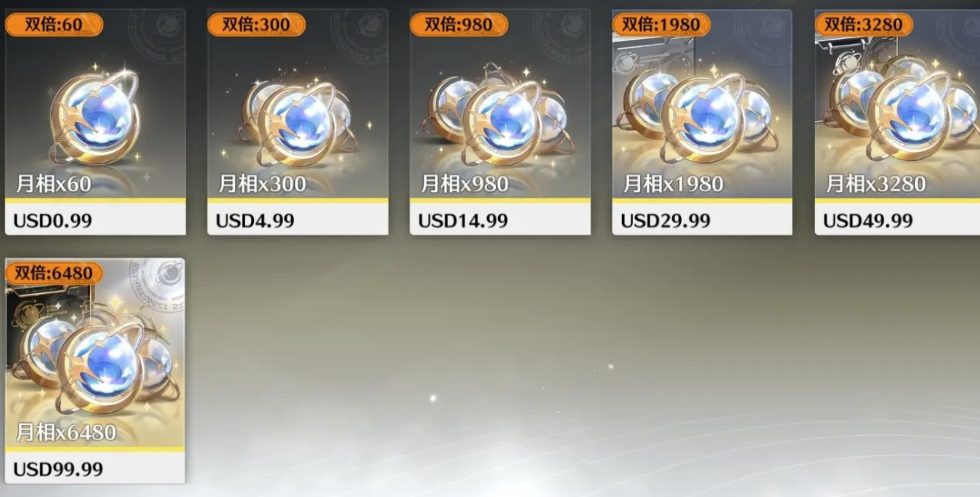
Task: Click the USD99.99 price button
Action: pyautogui.click(x=95, y=468)
